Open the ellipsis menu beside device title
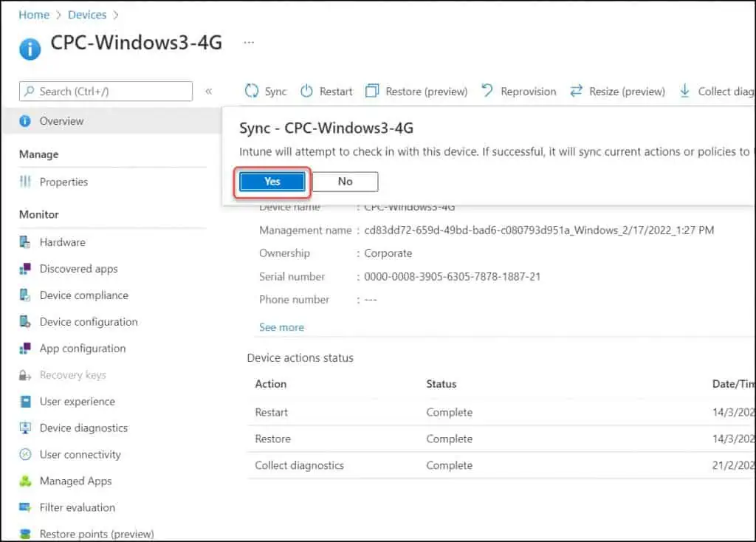Image resolution: width=756 pixels, height=542 pixels. 249,42
